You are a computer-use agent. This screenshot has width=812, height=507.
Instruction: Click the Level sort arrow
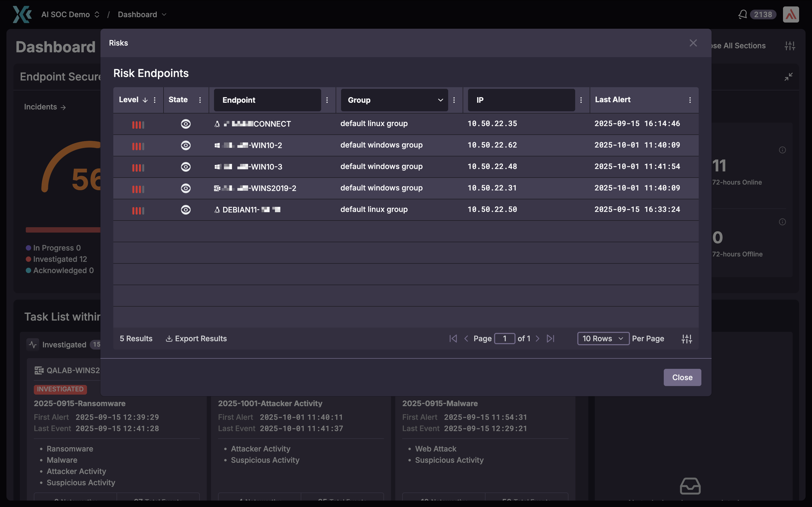(x=145, y=100)
